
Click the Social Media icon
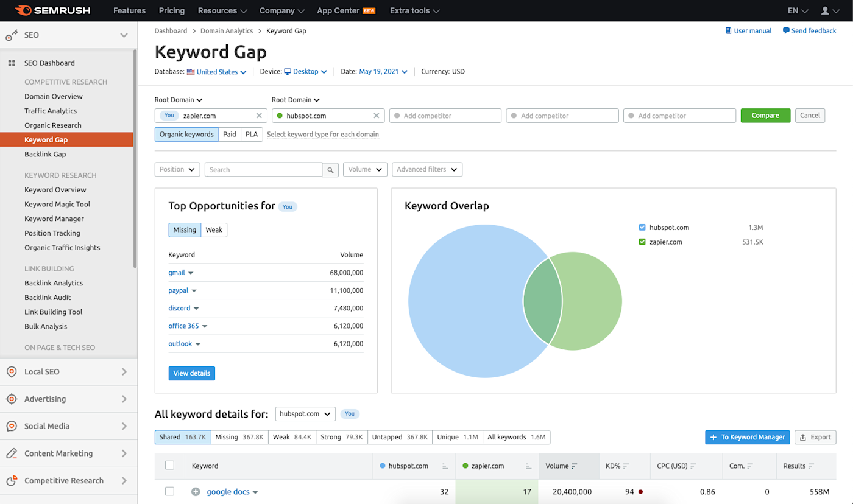pyautogui.click(x=12, y=426)
